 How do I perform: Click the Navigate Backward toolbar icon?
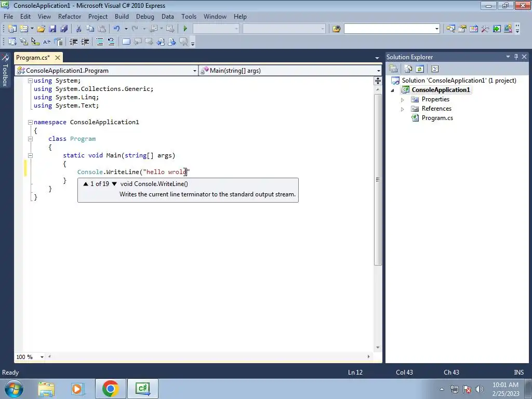[x=154, y=29]
